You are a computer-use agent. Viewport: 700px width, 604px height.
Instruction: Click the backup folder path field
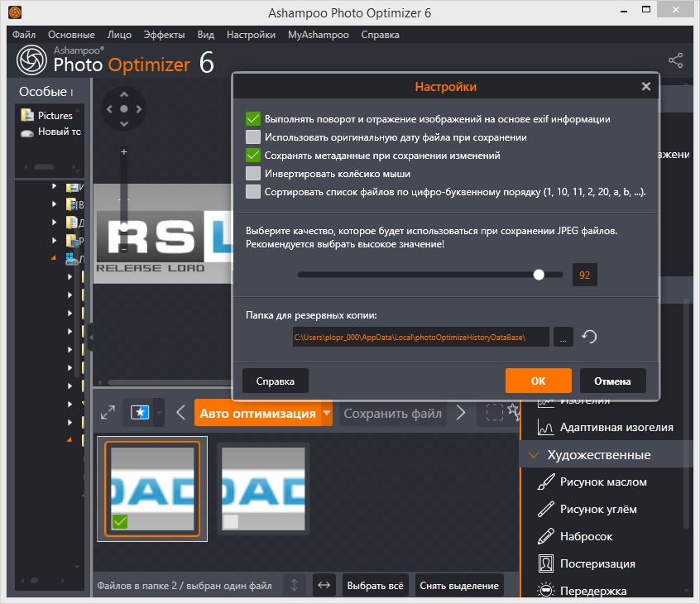[421, 337]
